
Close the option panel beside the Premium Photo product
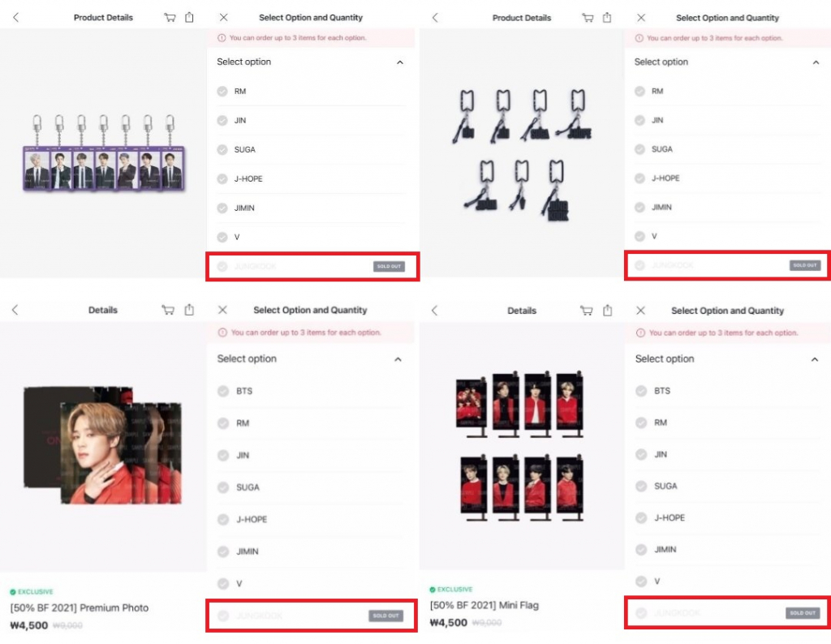(222, 310)
